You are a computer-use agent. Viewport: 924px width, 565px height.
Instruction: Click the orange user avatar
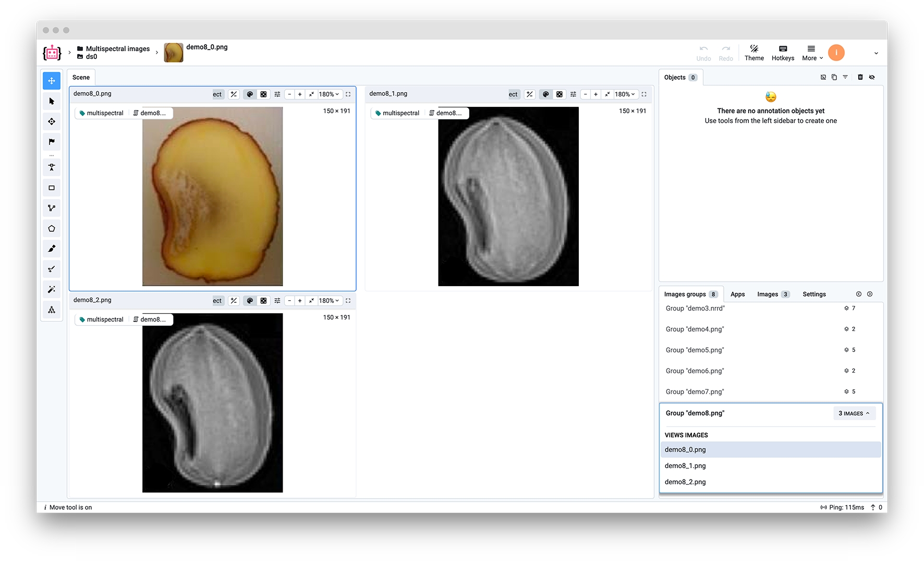point(836,53)
